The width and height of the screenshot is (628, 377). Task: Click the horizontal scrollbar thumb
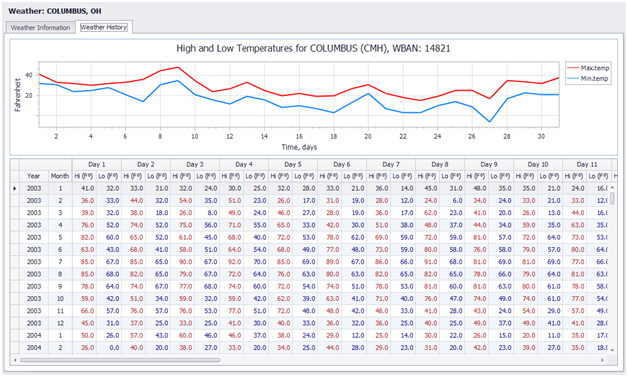[120, 360]
